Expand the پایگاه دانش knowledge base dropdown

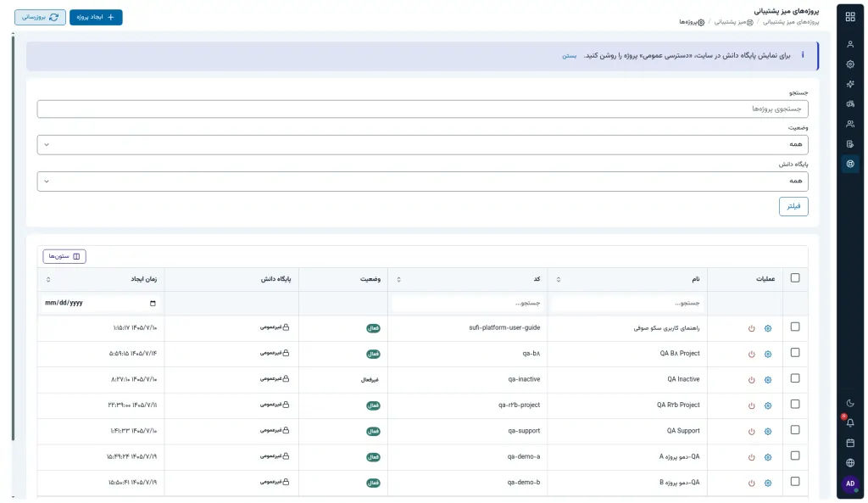point(422,182)
